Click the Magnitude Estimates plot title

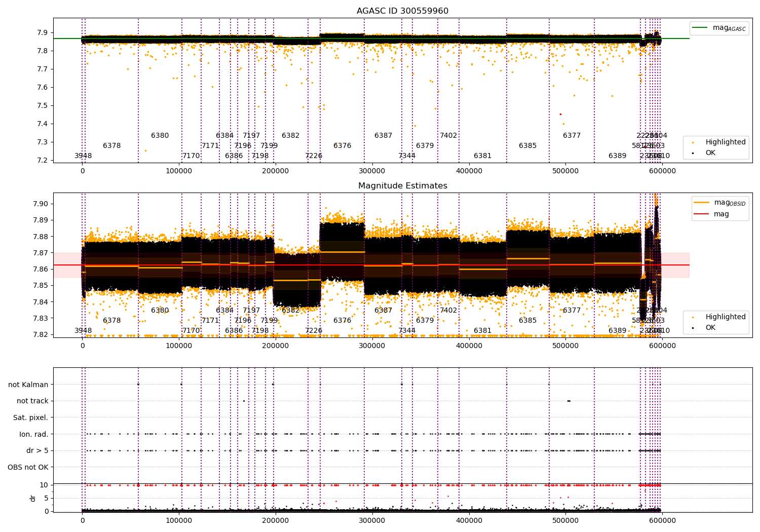pyautogui.click(x=402, y=186)
